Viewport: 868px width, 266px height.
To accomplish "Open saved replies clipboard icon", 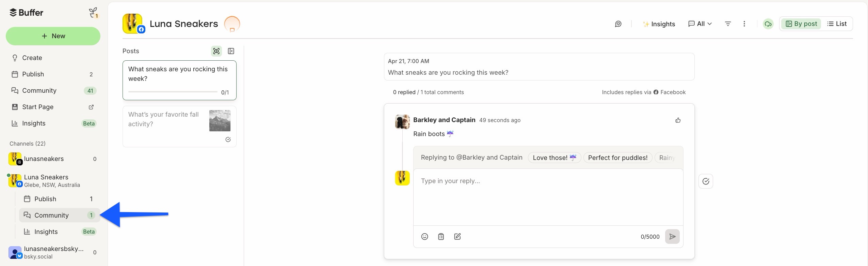I will 441,237.
